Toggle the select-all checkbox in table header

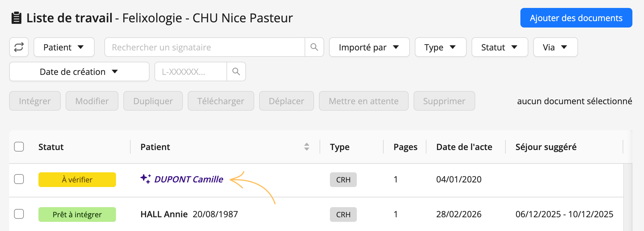tap(19, 147)
